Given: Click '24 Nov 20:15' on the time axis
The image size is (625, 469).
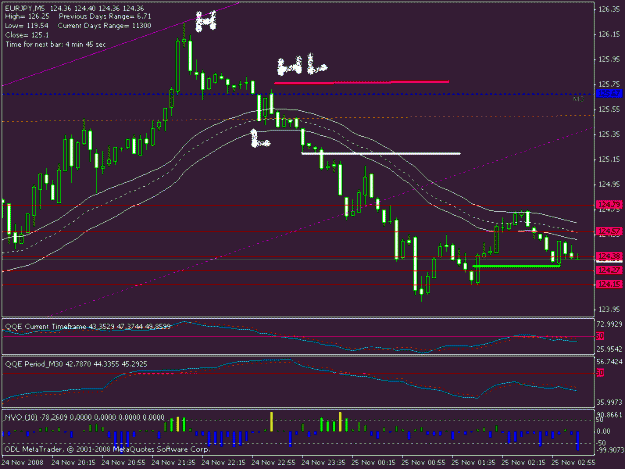Looking at the screenshot, I should point(73,462).
